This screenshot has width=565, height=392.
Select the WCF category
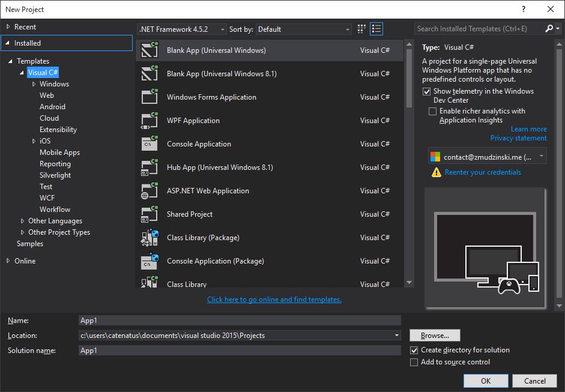47,198
